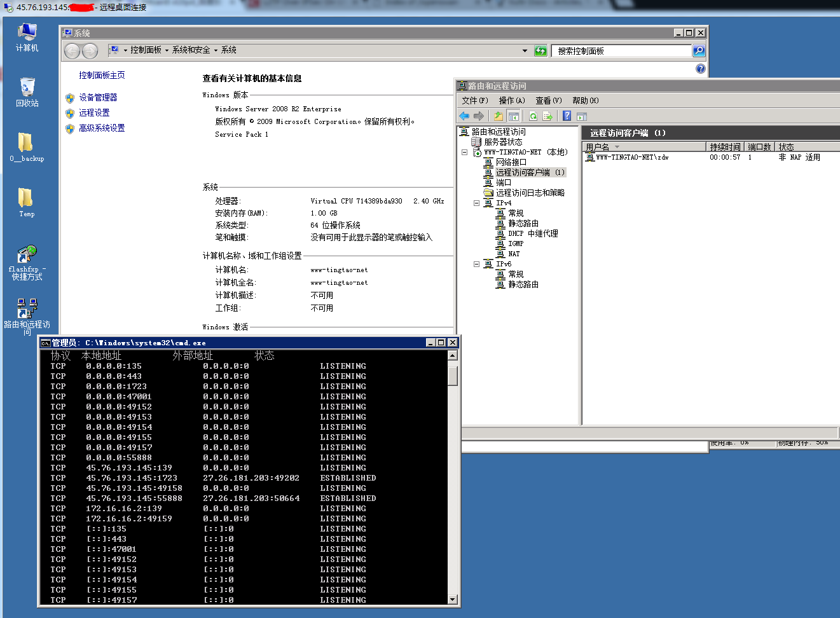Open breadcrumb dropdown arrow before 控制面板
This screenshot has height=618, width=840.
pos(125,50)
